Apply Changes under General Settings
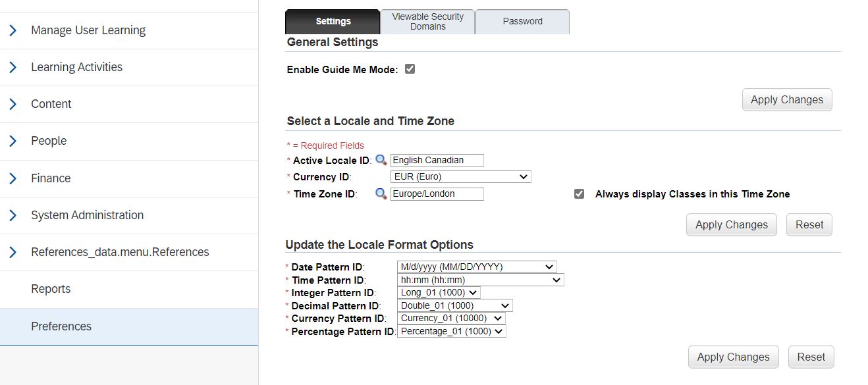 point(787,99)
